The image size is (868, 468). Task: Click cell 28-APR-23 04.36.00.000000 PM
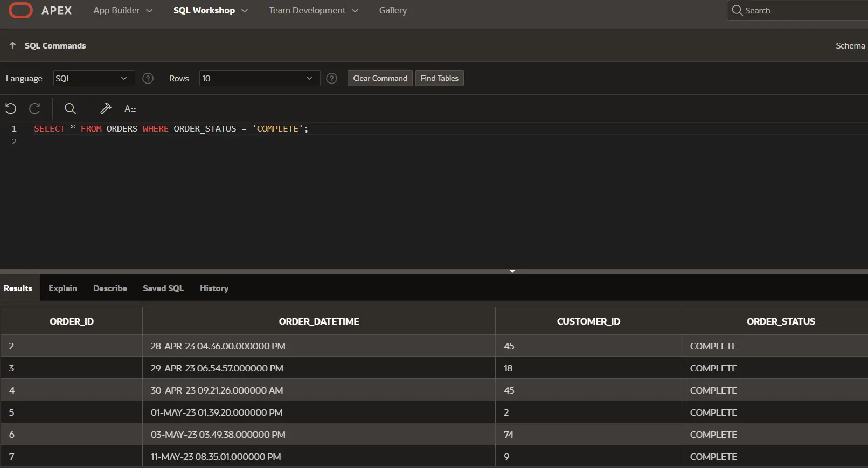(x=319, y=346)
